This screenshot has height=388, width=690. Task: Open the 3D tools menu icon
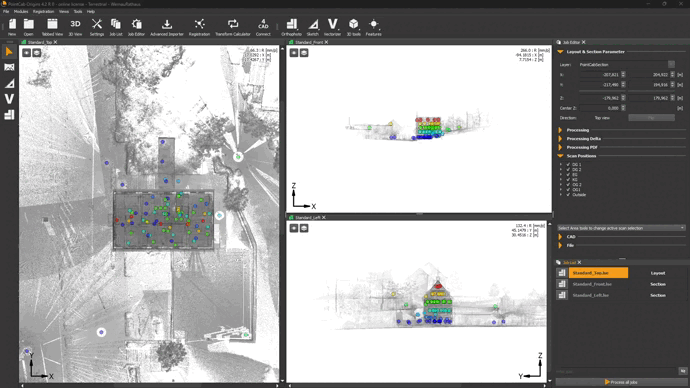pyautogui.click(x=353, y=26)
